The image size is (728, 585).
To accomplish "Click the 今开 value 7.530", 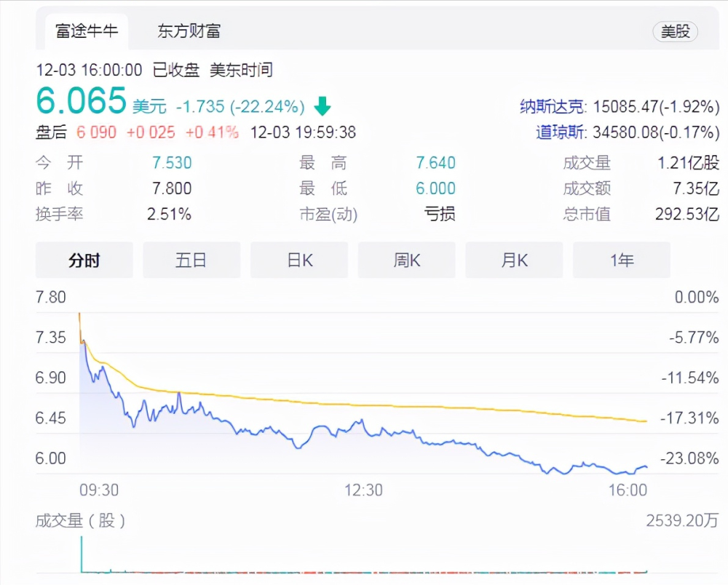I will pos(172,163).
